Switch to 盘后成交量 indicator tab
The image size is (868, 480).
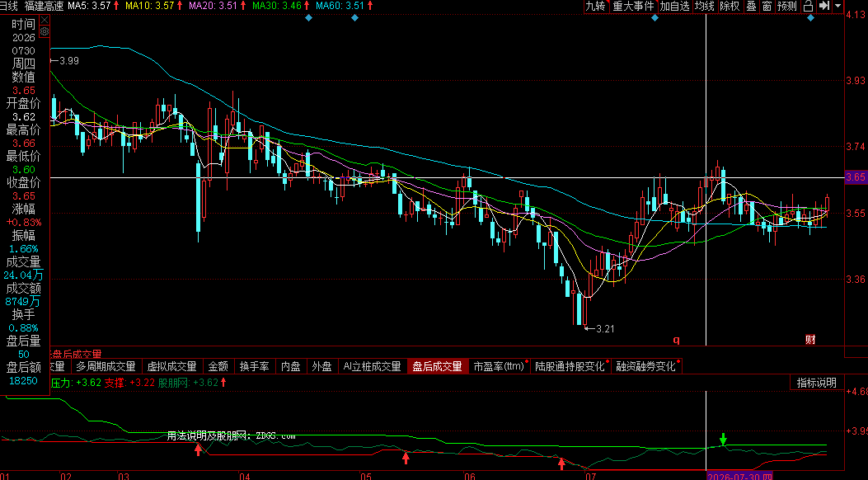(x=438, y=366)
